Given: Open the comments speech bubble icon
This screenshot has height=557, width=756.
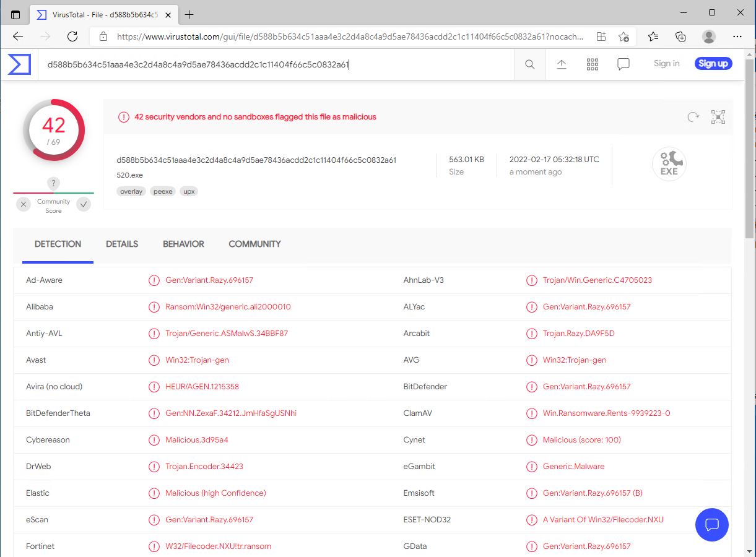Looking at the screenshot, I should (x=623, y=64).
